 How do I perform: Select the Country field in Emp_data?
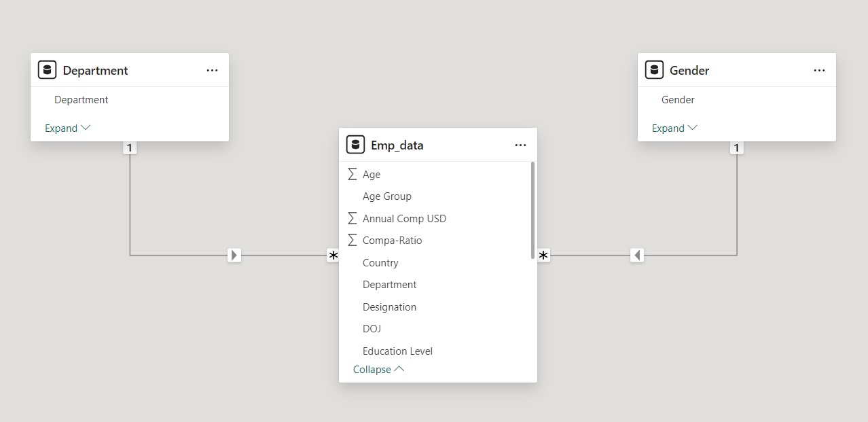point(380,263)
